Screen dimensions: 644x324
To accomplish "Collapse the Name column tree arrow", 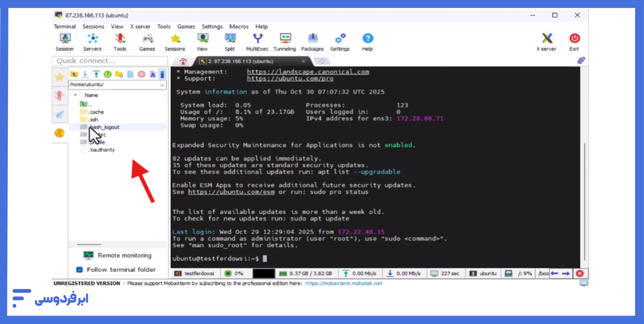I will 75,95.
